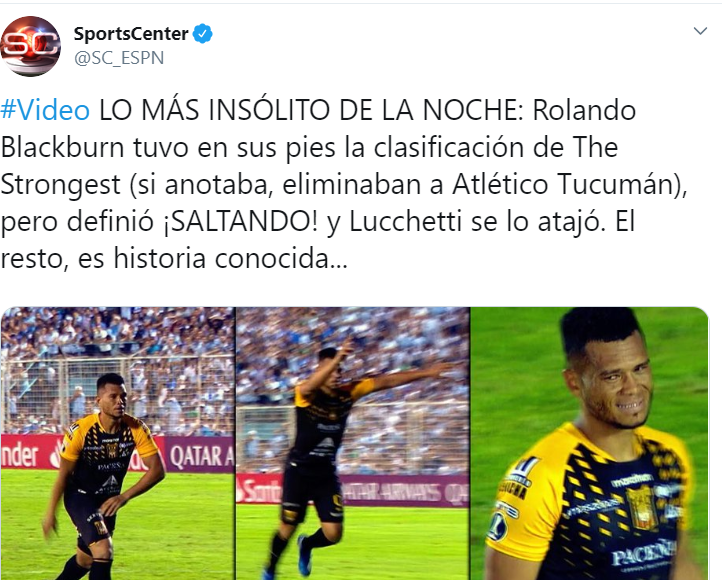Click the blue verified badge

point(202,34)
